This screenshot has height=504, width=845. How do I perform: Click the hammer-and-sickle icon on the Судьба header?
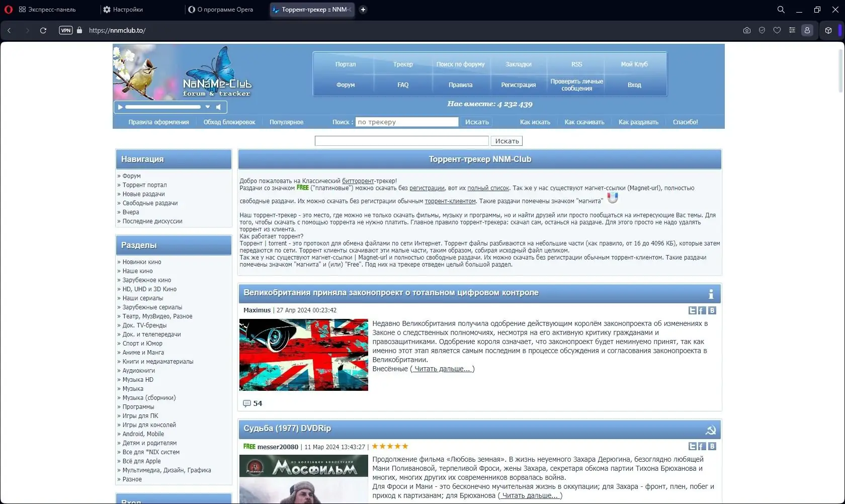(711, 430)
